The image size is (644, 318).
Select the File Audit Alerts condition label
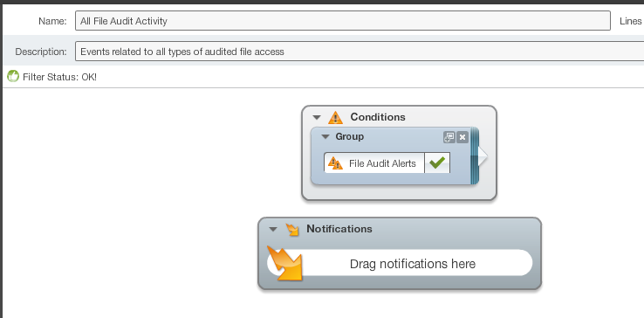tap(382, 163)
